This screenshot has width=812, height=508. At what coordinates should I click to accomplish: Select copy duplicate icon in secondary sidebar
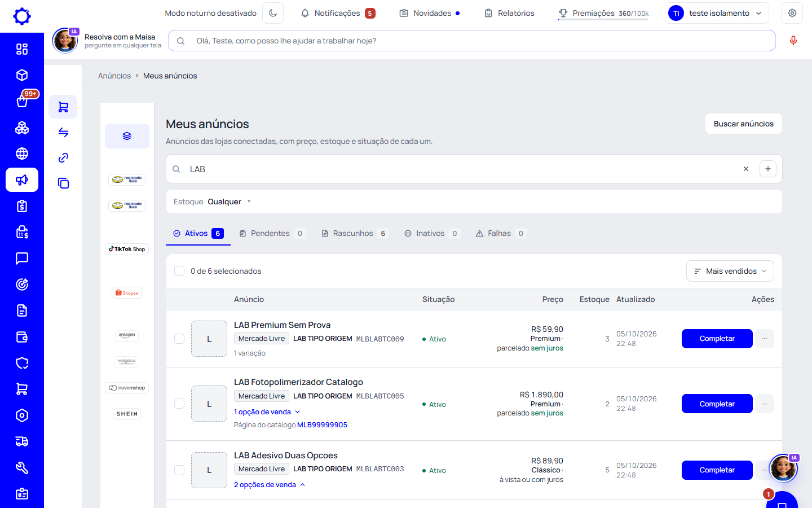63,183
